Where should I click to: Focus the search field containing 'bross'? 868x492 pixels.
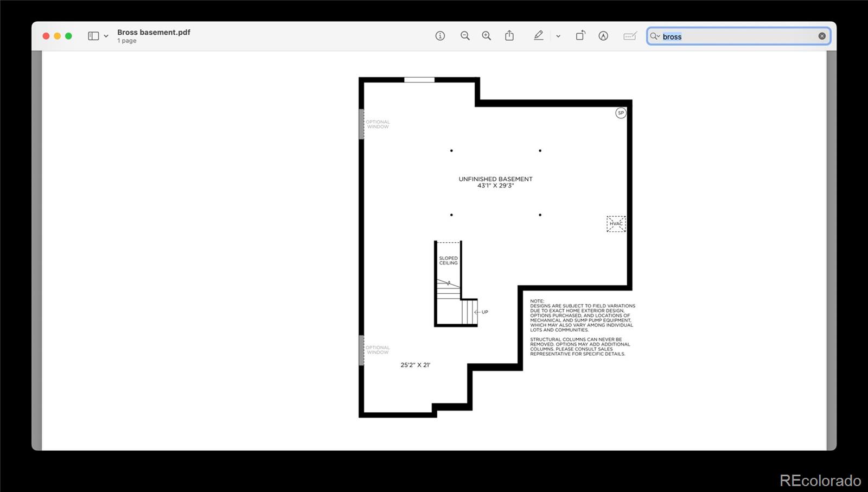click(x=738, y=36)
